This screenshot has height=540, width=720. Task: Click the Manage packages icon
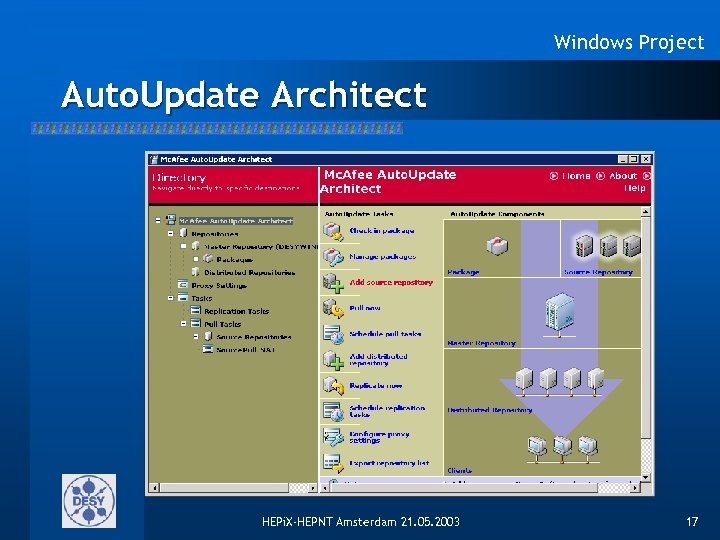[x=333, y=257]
